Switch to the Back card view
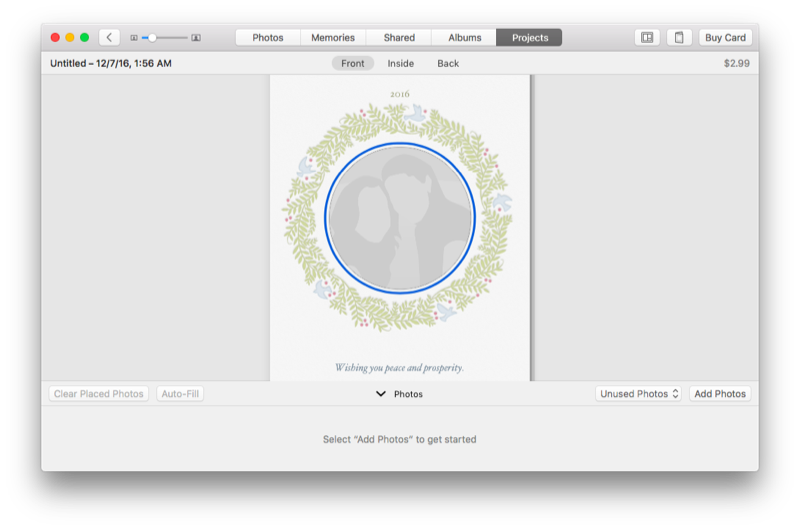The width and height of the screenshot is (800, 530). (x=448, y=63)
